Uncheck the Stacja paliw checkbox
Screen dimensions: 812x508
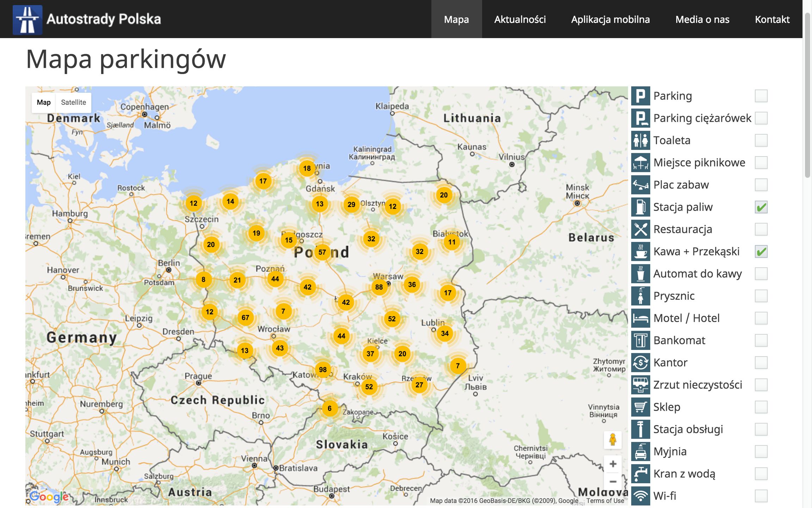(761, 207)
